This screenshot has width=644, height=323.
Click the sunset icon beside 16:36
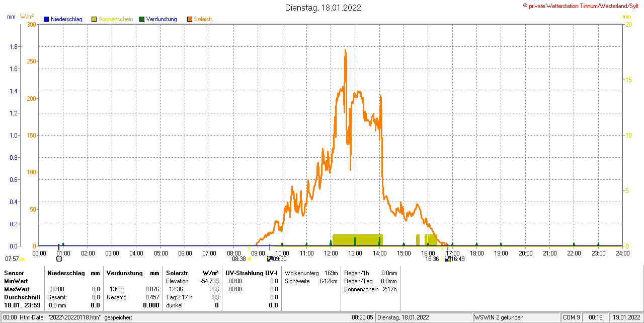(x=442, y=260)
